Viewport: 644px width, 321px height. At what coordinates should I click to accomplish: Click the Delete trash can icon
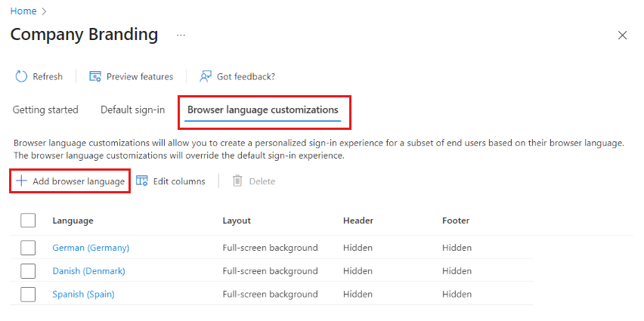(x=237, y=181)
